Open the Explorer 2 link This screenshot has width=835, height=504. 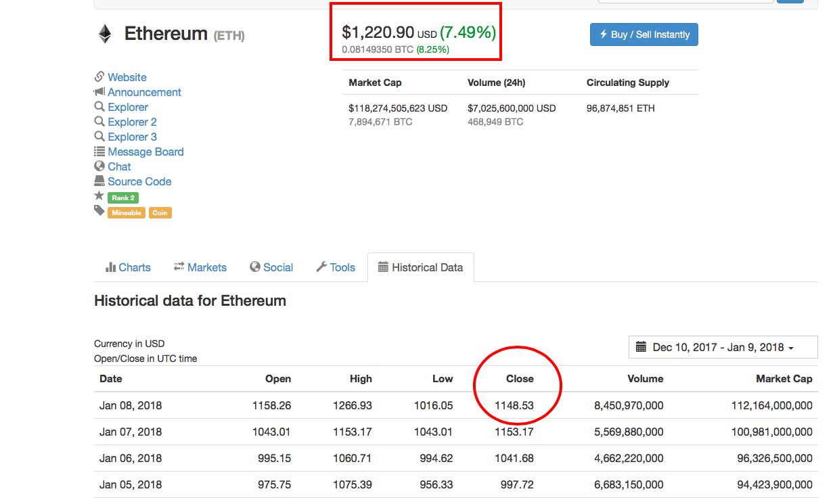[132, 122]
